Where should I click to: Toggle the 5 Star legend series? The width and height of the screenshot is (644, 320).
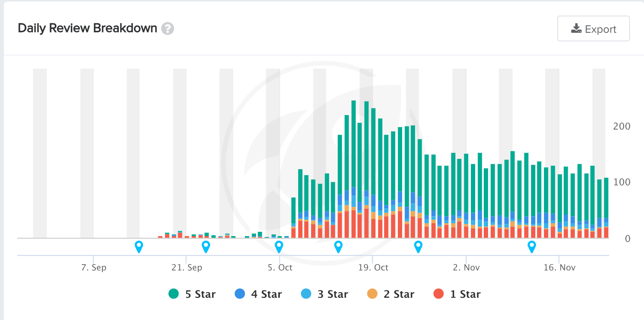pyautogui.click(x=192, y=294)
